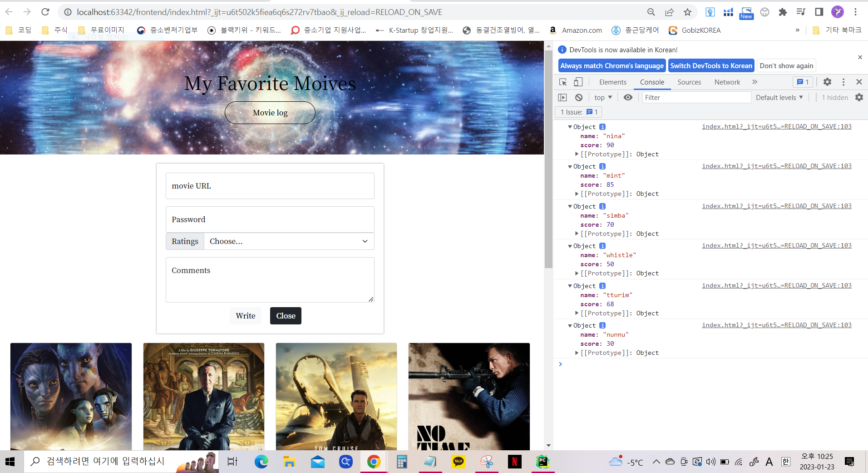Toggle the device toolbar in DevTools
Screen dimensions: 868x473
[x=578, y=82]
